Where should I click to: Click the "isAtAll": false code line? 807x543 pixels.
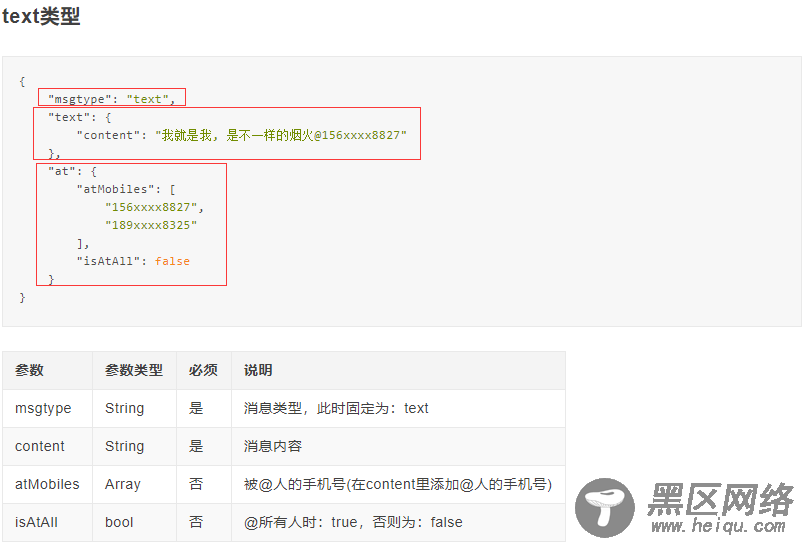[133, 261]
